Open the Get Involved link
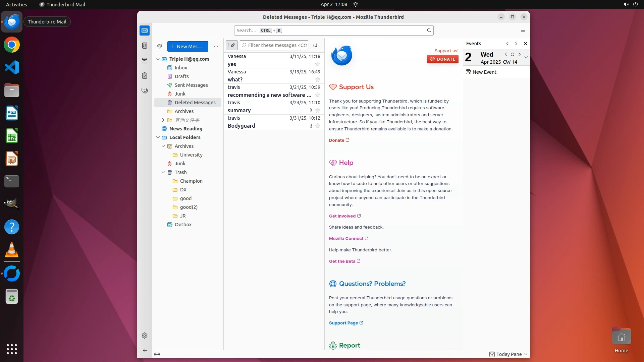 342,216
